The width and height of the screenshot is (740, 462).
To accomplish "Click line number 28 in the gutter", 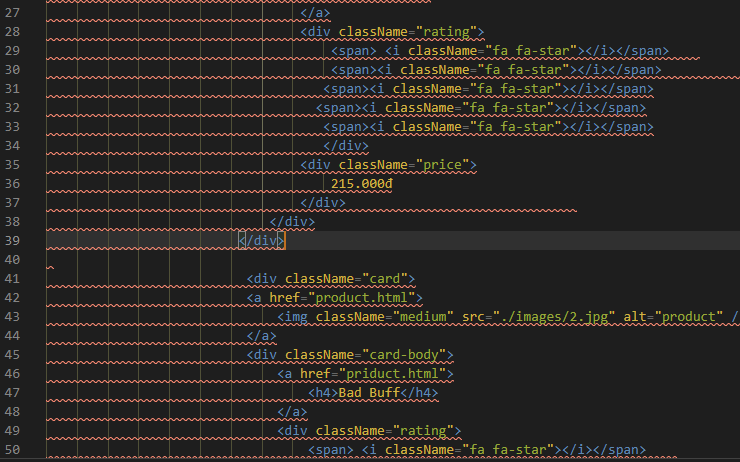I will [12, 32].
